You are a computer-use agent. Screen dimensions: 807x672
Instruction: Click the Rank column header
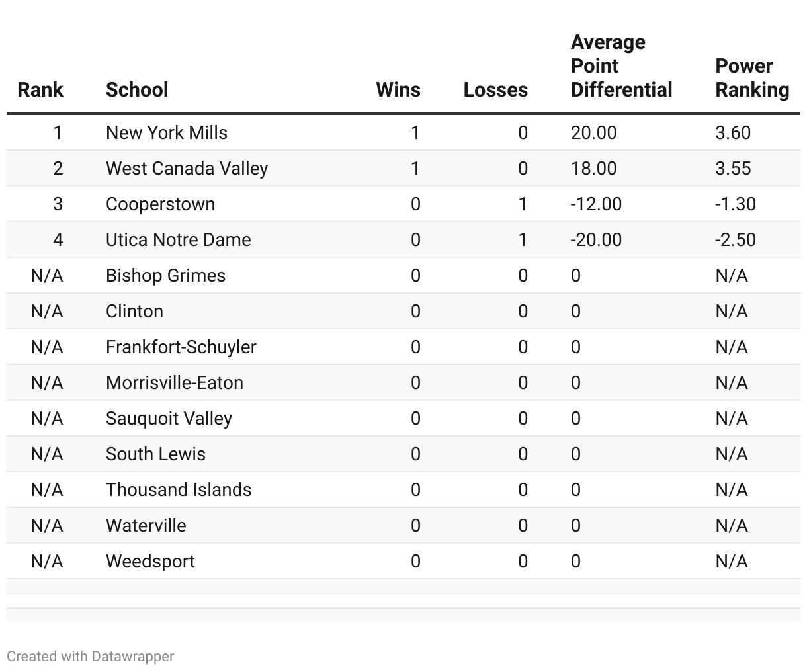40,89
